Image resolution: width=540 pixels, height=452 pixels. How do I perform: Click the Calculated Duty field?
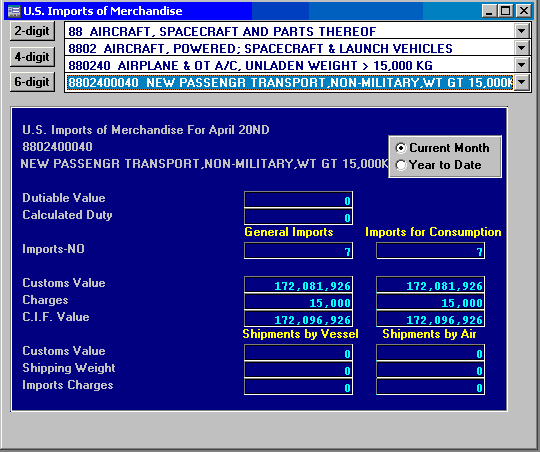[x=298, y=217]
